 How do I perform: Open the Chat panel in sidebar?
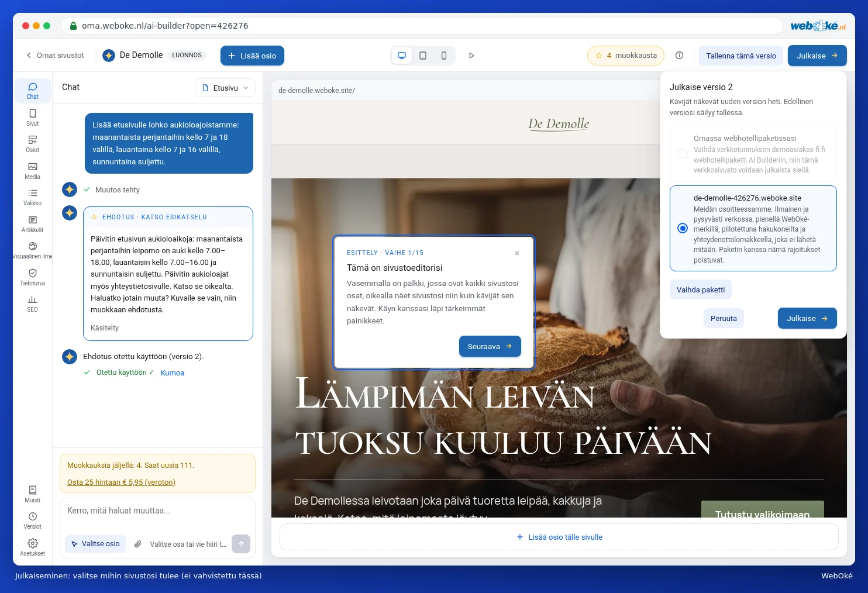[x=32, y=91]
